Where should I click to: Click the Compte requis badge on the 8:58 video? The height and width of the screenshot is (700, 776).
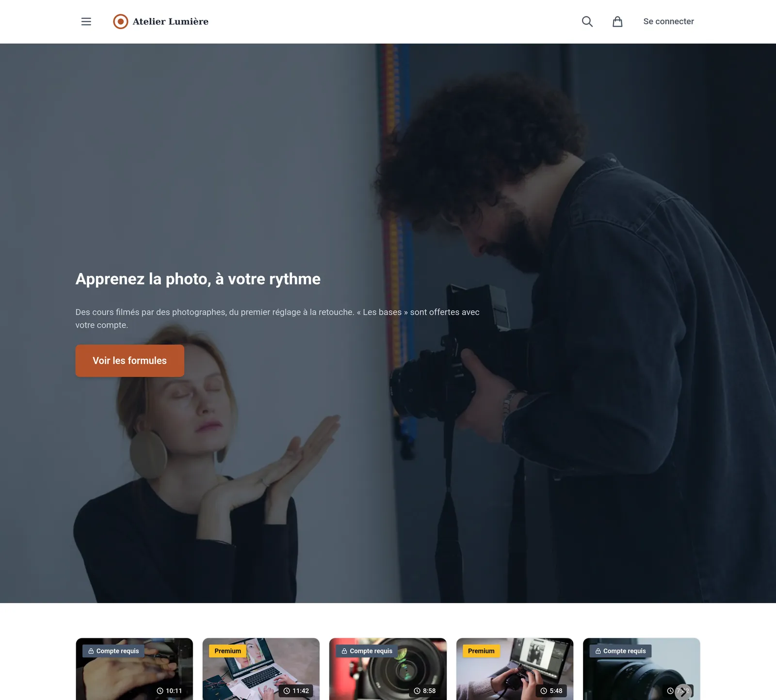coord(367,651)
